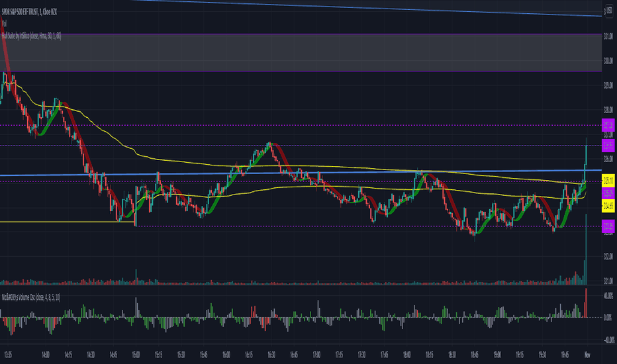This screenshot has height=364, width=617.
Task: Click the 19:30 time axis label
Action: [x=542, y=355]
